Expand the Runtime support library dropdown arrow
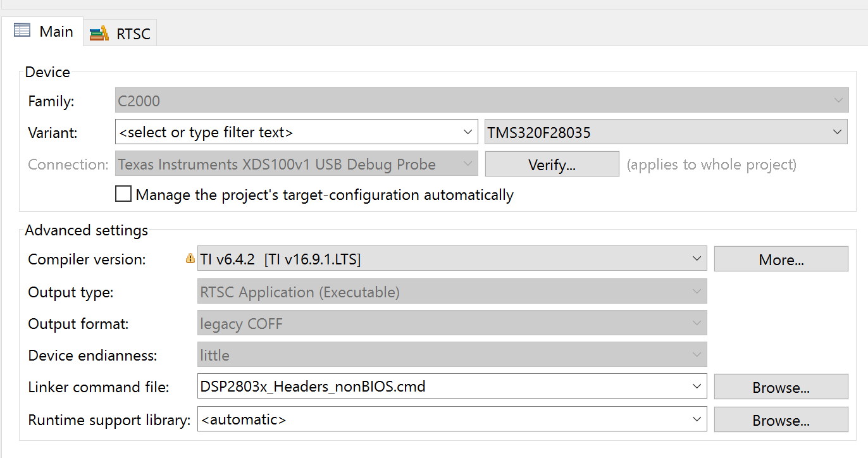The image size is (868, 458). click(x=697, y=419)
